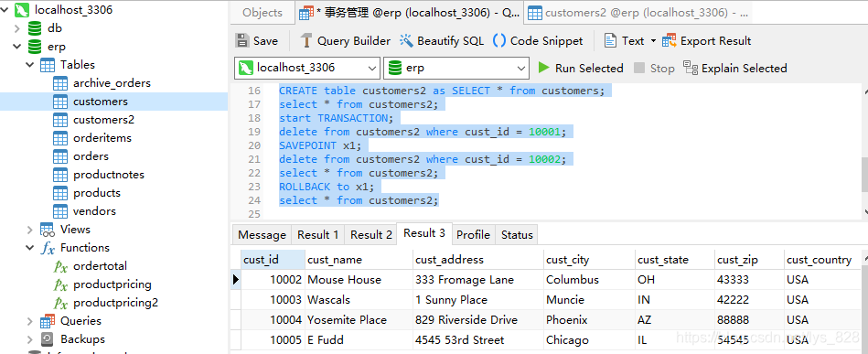Click Explain Selected

click(735, 68)
